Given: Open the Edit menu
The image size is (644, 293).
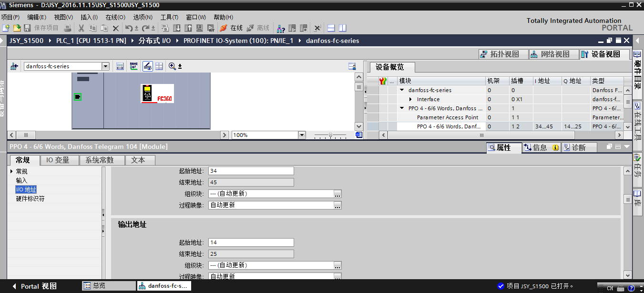Looking at the screenshot, I should click(x=37, y=17).
